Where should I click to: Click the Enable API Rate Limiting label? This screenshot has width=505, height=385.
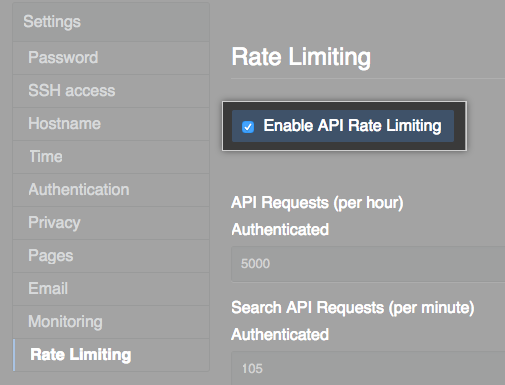(x=352, y=126)
